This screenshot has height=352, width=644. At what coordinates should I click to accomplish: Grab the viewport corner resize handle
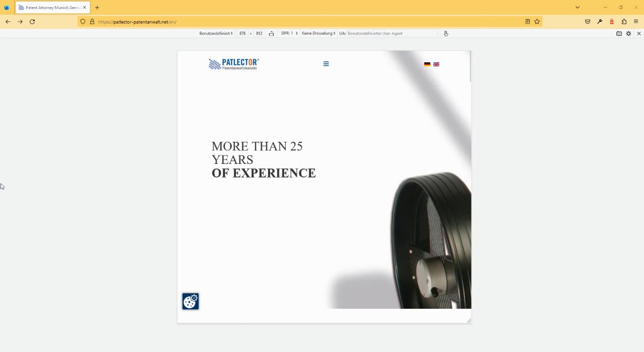coord(469,320)
